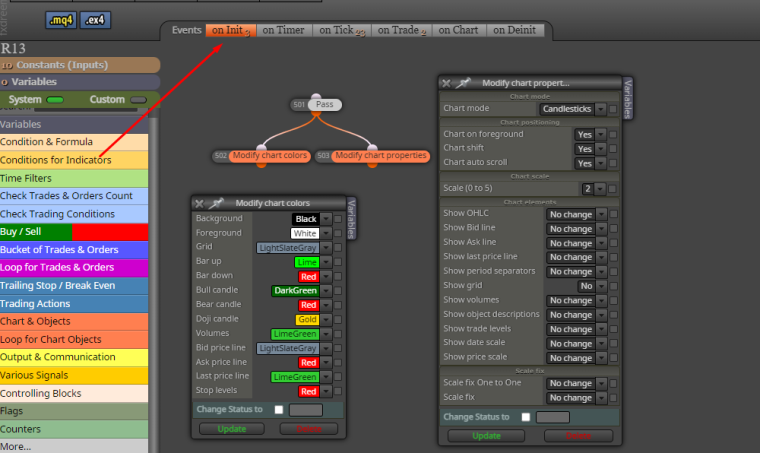The image size is (760, 453).
Task: Click the Black Background color swatch
Action: 306,219
